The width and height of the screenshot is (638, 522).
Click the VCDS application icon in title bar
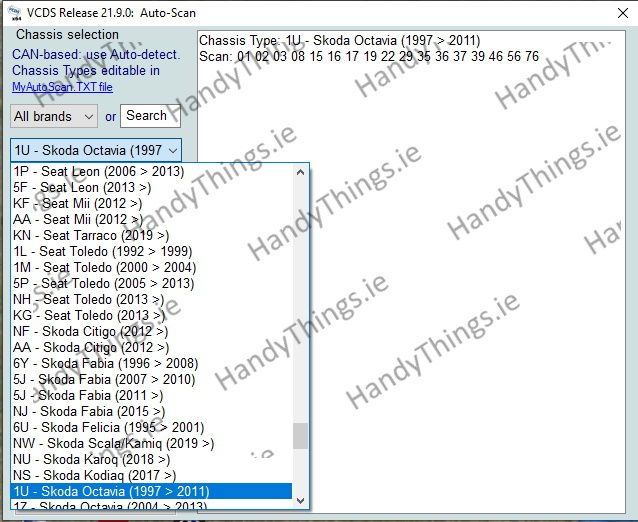[15, 13]
